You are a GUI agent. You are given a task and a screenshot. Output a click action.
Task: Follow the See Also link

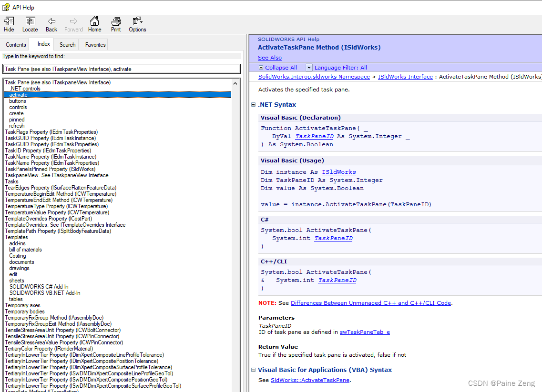pyautogui.click(x=270, y=58)
